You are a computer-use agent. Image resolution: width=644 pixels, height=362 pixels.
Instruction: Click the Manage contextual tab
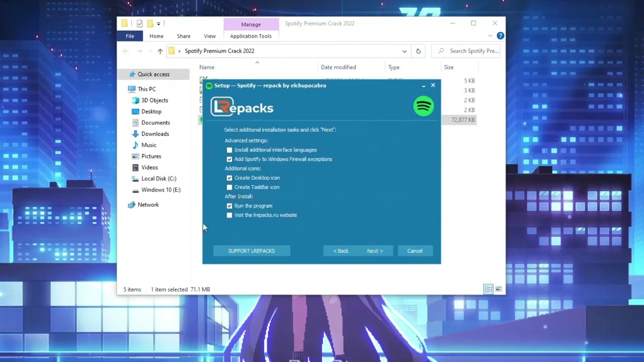pos(251,24)
